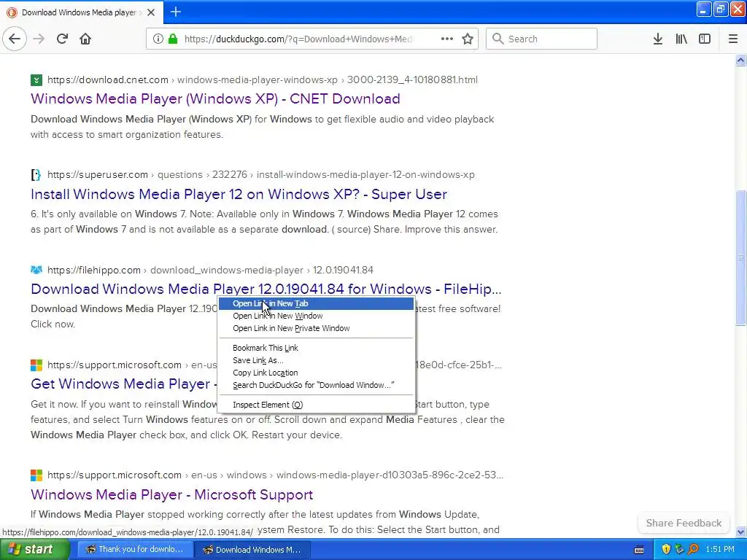Click the Super User favicon next to superuser.com
Image resolution: width=747 pixels, height=560 pixels.
pyautogui.click(x=36, y=175)
